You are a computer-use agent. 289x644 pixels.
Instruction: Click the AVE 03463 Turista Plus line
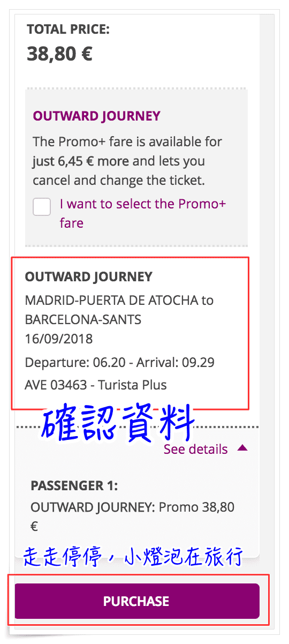(x=96, y=385)
